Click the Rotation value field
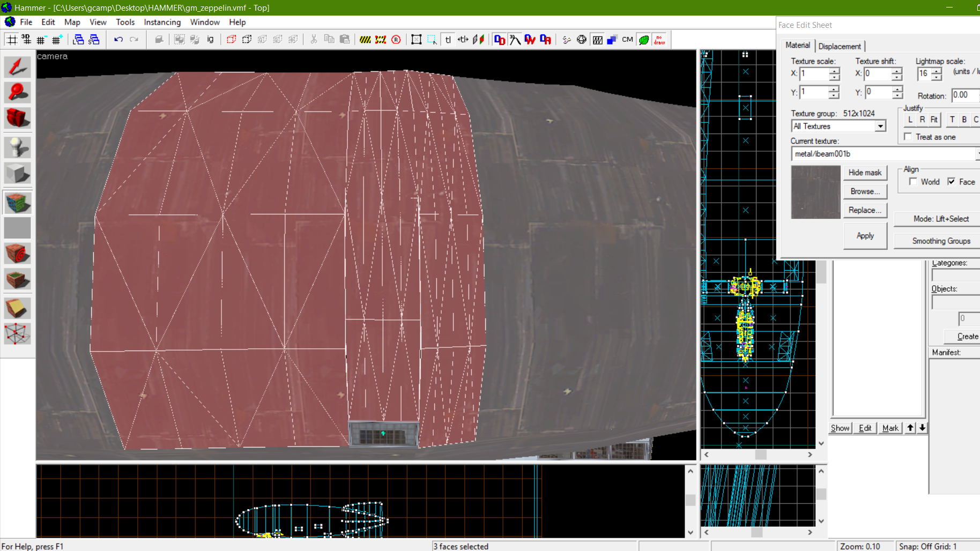Image resolution: width=980 pixels, height=551 pixels. click(965, 95)
